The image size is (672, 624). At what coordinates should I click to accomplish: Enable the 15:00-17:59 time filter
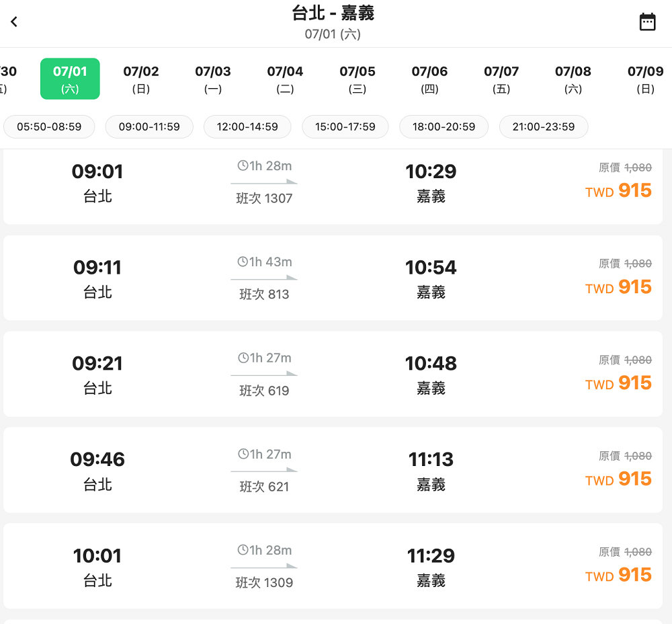(345, 126)
